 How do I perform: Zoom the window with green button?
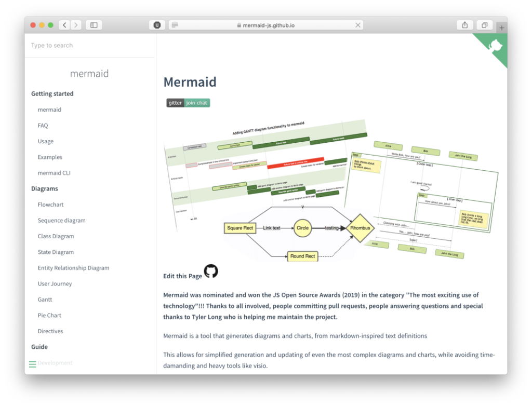tap(50, 25)
